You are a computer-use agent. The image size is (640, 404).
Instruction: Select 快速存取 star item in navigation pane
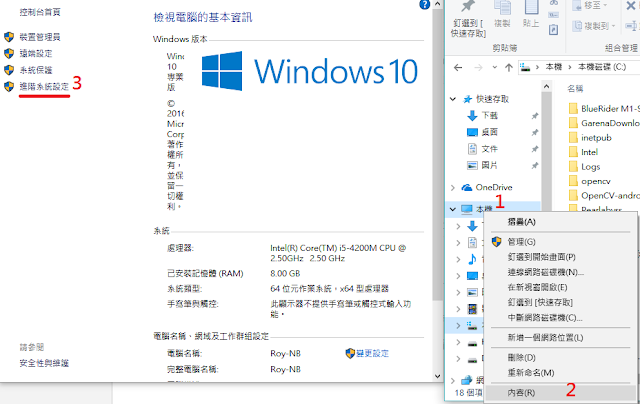486,99
